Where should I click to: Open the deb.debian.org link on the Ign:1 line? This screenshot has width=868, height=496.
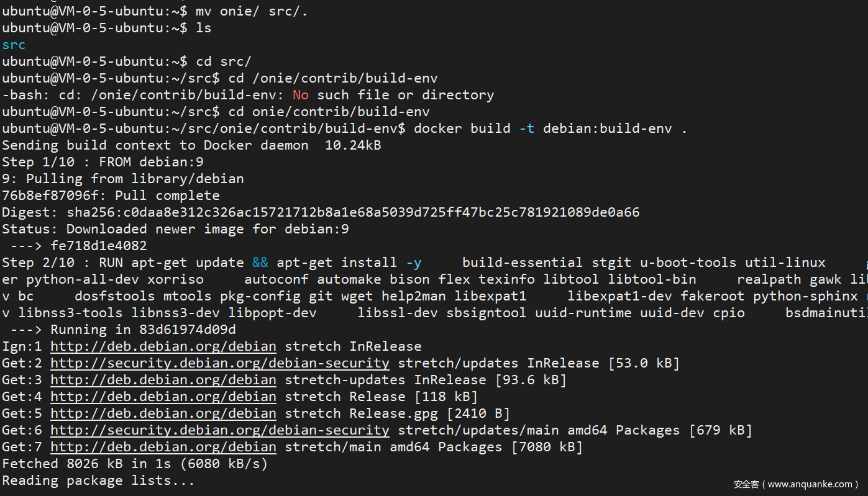click(163, 346)
